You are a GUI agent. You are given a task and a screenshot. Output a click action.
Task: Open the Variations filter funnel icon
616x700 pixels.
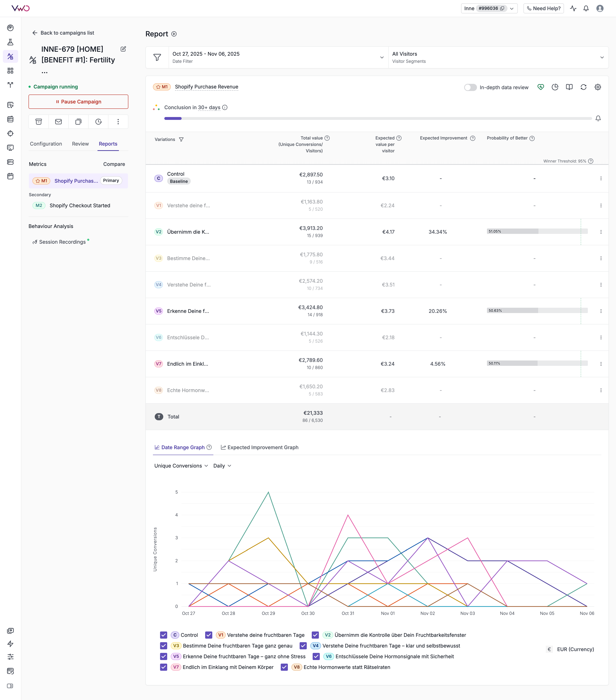(181, 139)
